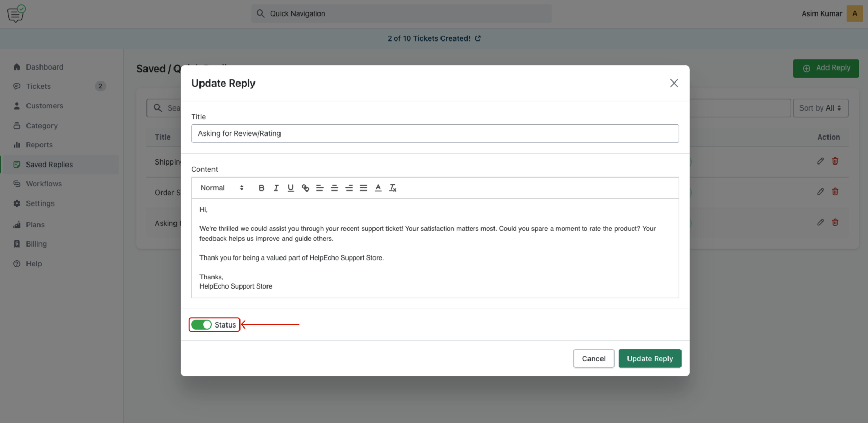
Task: Open the Asim Kumar account menu
Action: (831, 13)
